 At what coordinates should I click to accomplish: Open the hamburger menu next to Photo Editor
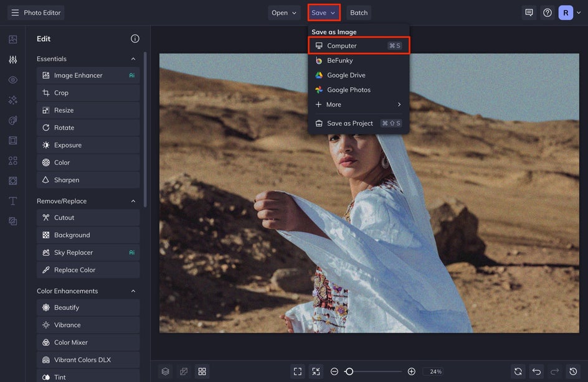[x=14, y=12]
